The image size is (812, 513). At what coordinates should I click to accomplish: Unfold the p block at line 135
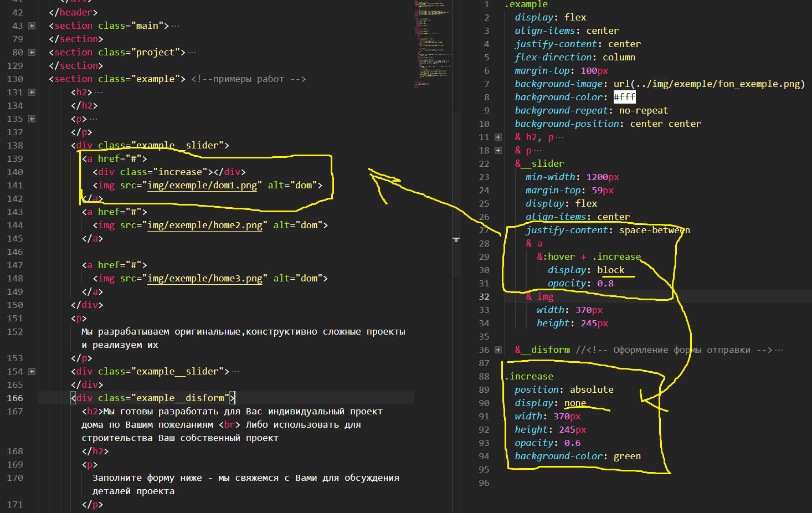[32, 119]
